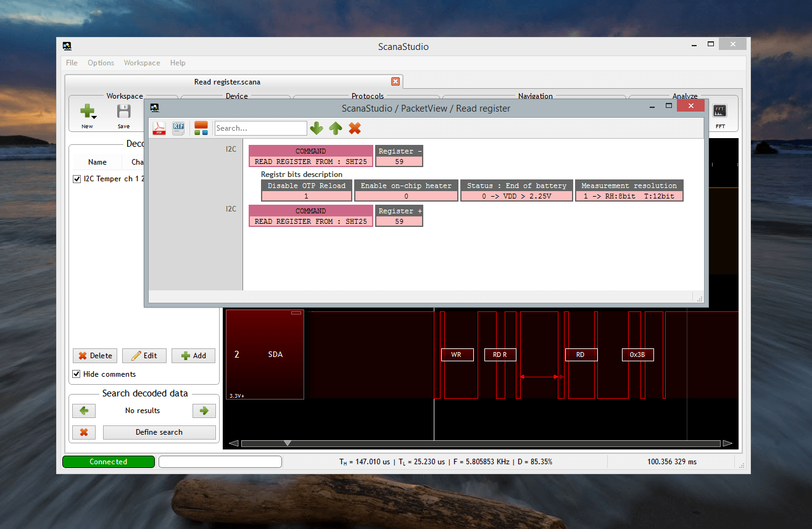Toggle the Connected status indicator
Screen dimensions: 812x529
point(108,461)
